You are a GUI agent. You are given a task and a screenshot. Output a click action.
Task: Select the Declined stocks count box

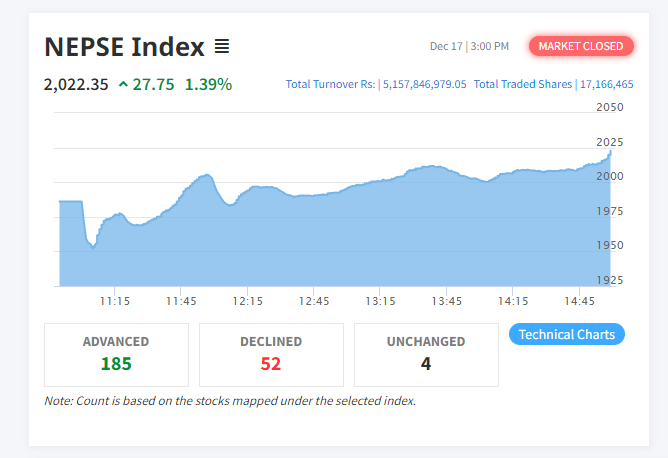(x=271, y=354)
